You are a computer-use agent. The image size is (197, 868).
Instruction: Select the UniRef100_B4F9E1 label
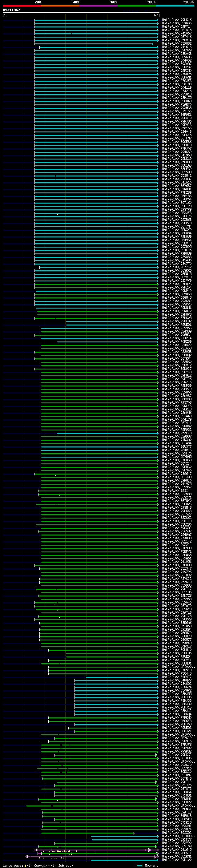point(177,115)
